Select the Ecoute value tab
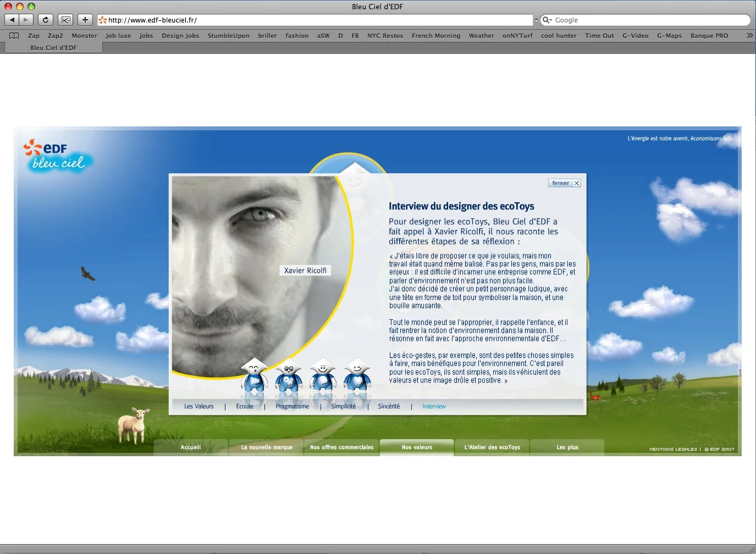 [x=245, y=406]
